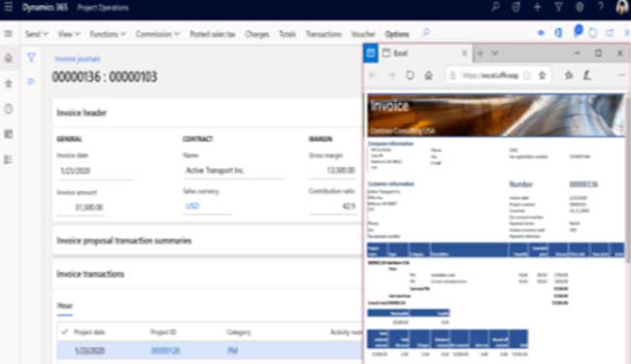This screenshot has height=364, width=631.
Task: Reload page in Excel browser window
Action: coord(410,75)
